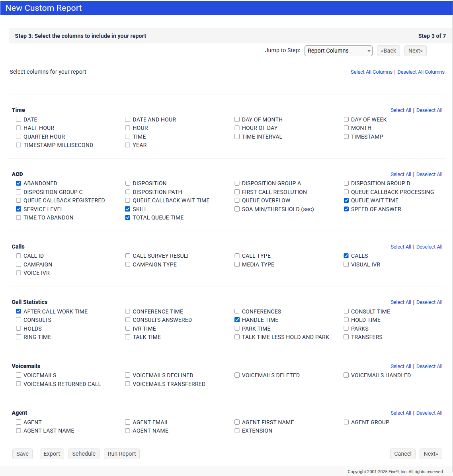Check the CALL ID checkbox
453x476 pixels.
click(18, 255)
